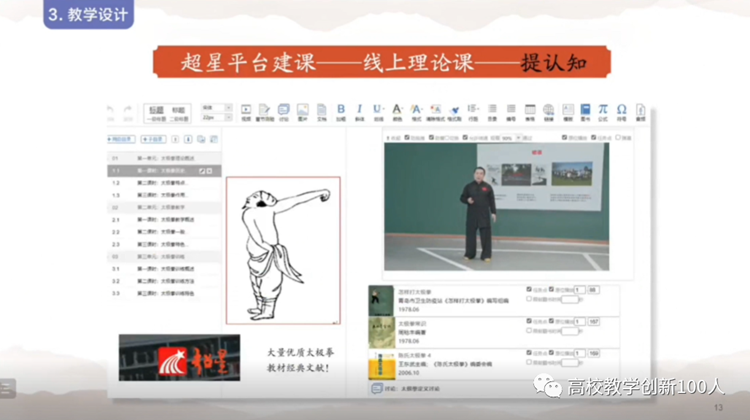This screenshot has height=420, width=750.
Task: Click the Underline (U) formatting icon
Action: 377,109
